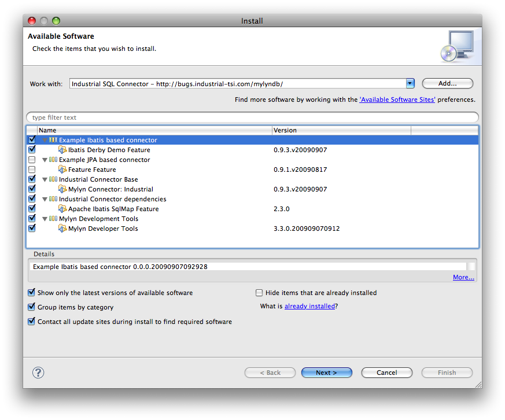Click version 3.3.0.200909070912 cell

tap(307, 229)
